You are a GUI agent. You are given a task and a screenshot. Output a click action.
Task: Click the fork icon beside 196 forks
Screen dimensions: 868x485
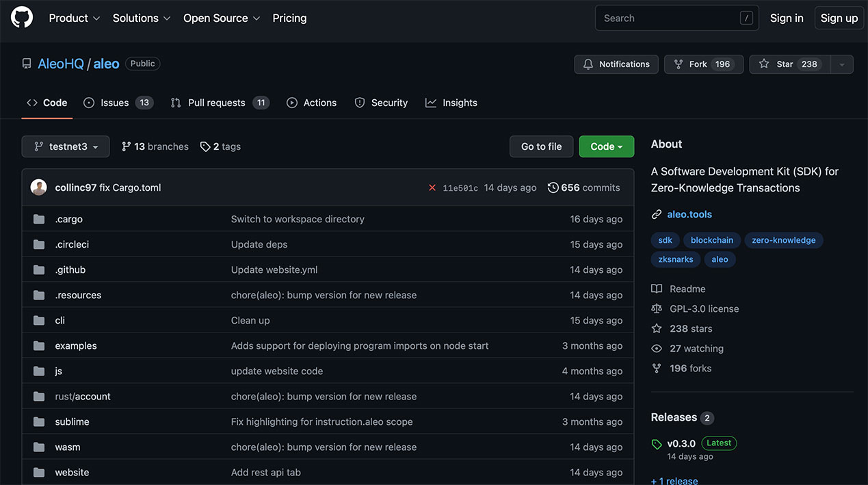657,368
